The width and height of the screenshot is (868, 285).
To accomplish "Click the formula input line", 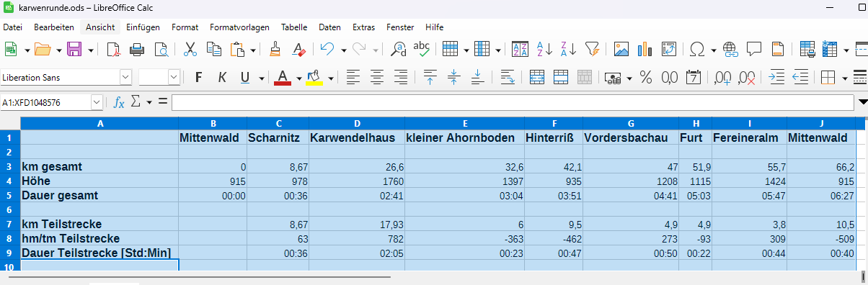I will click(513, 103).
